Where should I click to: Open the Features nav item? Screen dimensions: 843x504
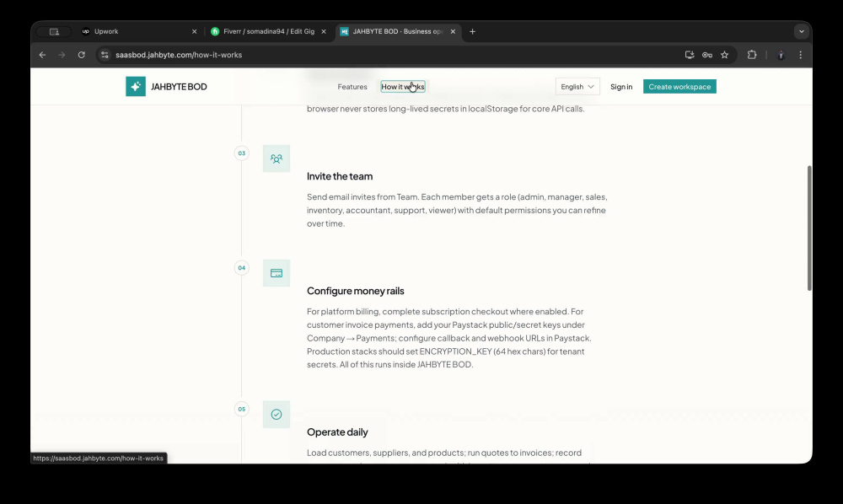(x=352, y=87)
